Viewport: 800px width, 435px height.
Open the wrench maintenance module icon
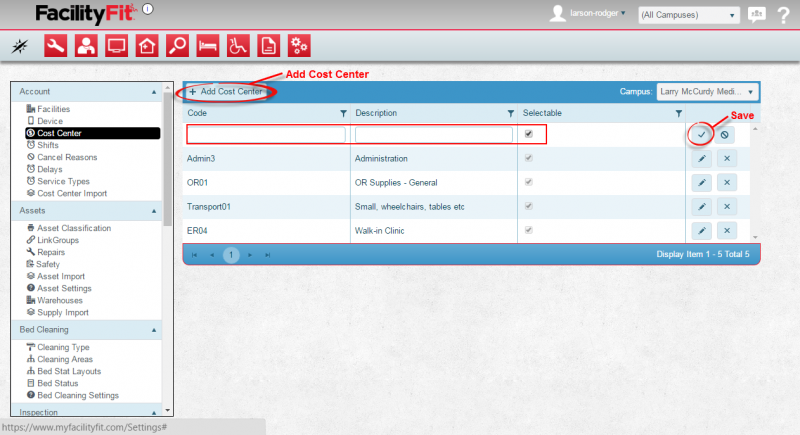[x=56, y=46]
